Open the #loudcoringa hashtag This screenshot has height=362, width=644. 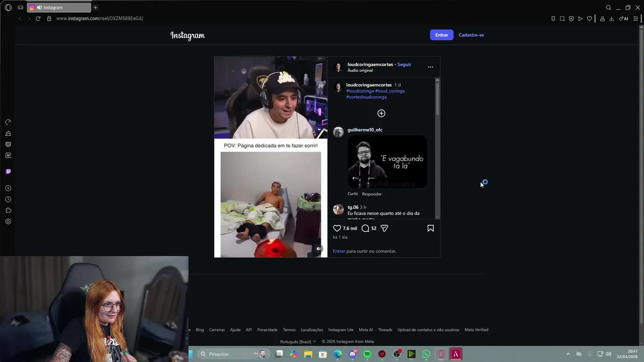[x=360, y=91]
